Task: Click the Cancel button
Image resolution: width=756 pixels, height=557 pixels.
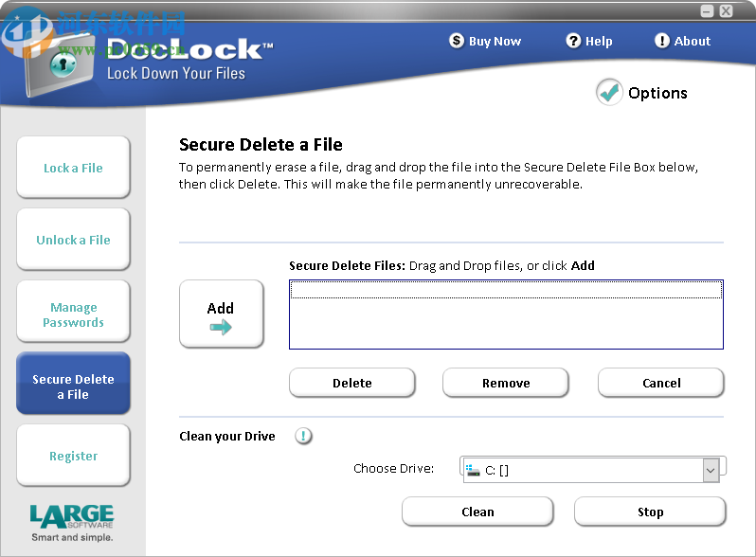Action: pyautogui.click(x=660, y=383)
